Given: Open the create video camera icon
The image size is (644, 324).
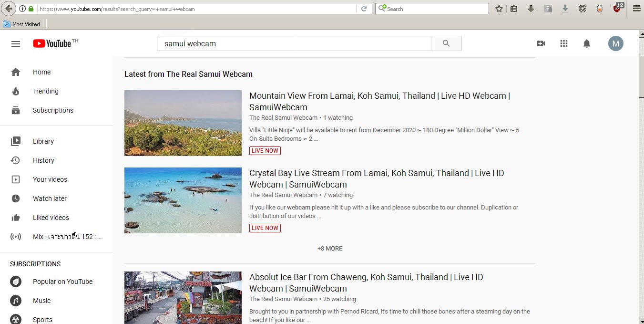Looking at the screenshot, I should pos(541,43).
